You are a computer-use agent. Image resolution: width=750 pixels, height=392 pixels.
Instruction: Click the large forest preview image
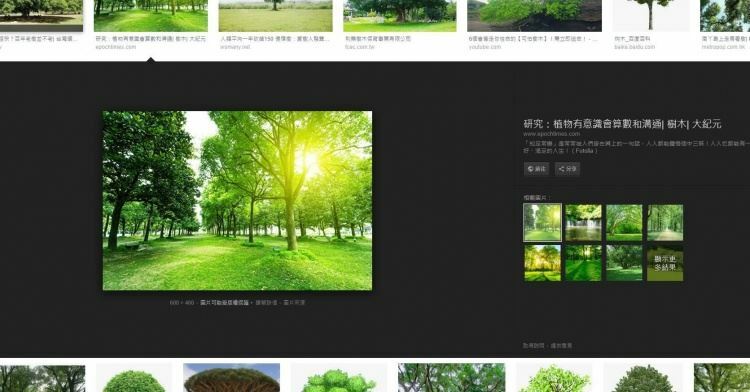click(x=237, y=201)
